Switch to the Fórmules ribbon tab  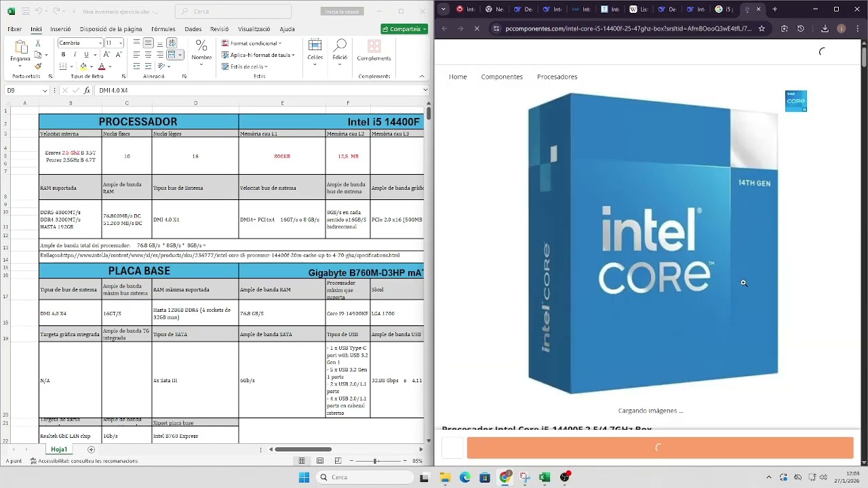tap(163, 29)
